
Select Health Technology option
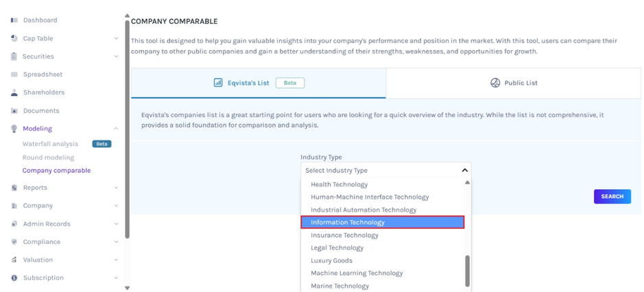[383, 184]
